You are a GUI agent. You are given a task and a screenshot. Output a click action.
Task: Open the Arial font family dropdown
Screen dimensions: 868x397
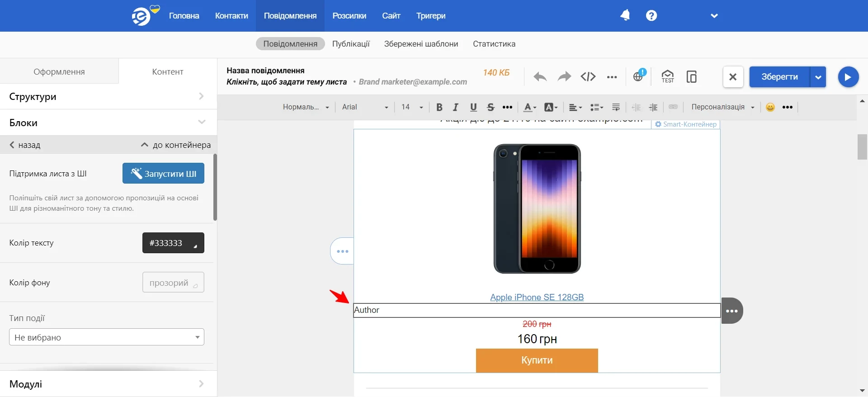(365, 107)
